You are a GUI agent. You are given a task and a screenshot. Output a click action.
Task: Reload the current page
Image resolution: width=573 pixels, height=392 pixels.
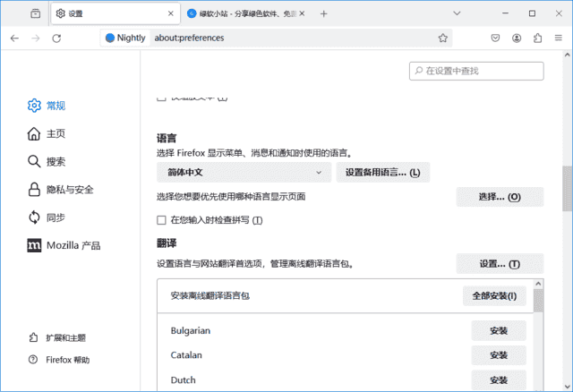(56, 38)
